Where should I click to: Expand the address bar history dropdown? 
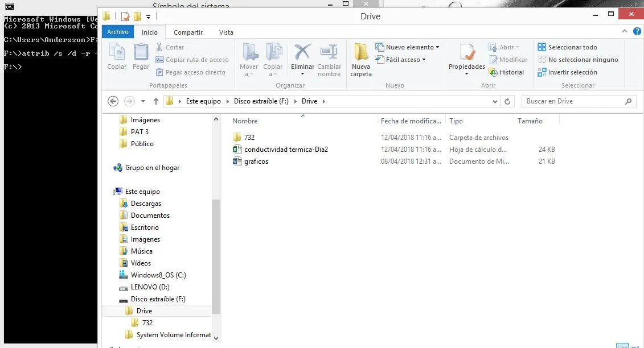pos(495,101)
